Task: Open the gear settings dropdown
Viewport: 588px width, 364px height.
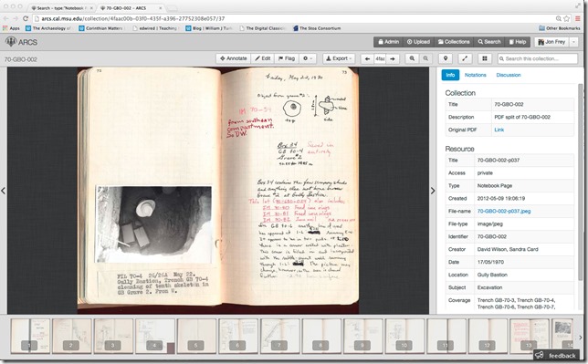Action: (x=308, y=58)
